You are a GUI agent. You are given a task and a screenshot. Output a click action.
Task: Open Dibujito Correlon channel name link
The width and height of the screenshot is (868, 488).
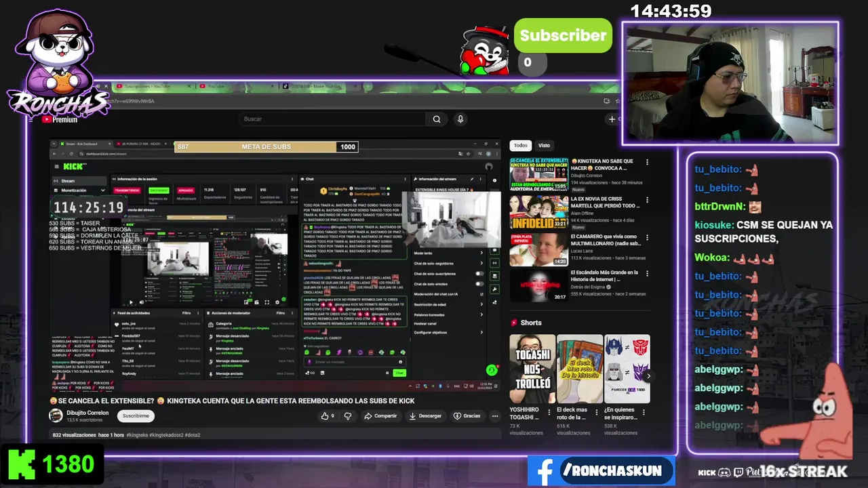pyautogui.click(x=87, y=413)
